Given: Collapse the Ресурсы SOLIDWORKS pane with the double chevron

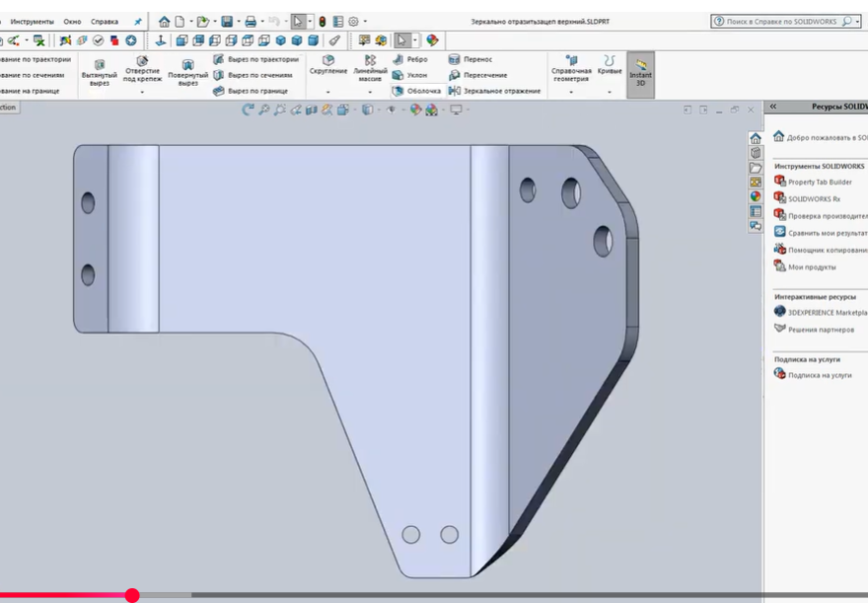Looking at the screenshot, I should click(773, 107).
